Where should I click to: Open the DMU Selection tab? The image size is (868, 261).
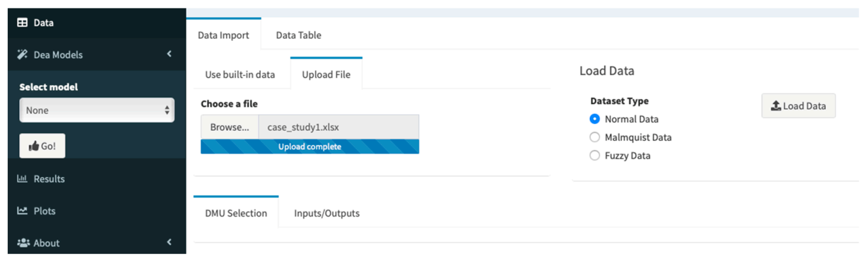pyautogui.click(x=236, y=213)
